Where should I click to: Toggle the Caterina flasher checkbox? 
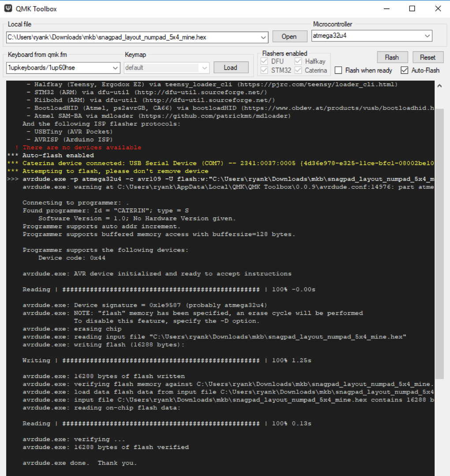pyautogui.click(x=298, y=71)
